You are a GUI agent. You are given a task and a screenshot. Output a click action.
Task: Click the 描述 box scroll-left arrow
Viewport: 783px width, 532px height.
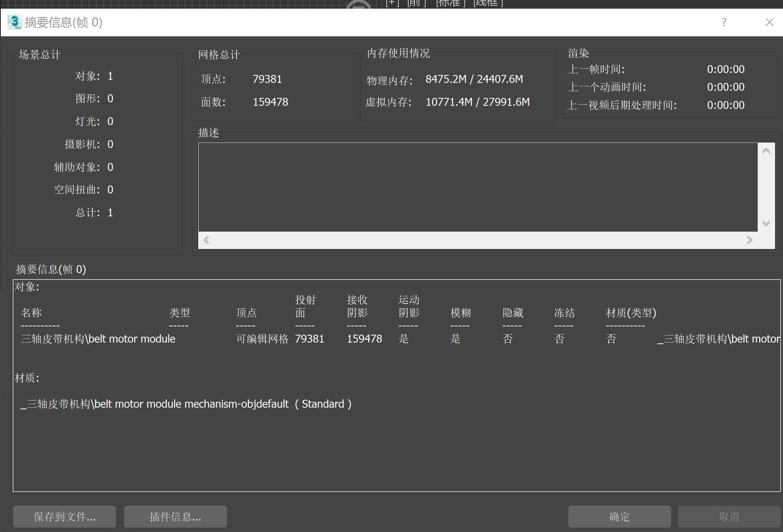click(x=206, y=240)
